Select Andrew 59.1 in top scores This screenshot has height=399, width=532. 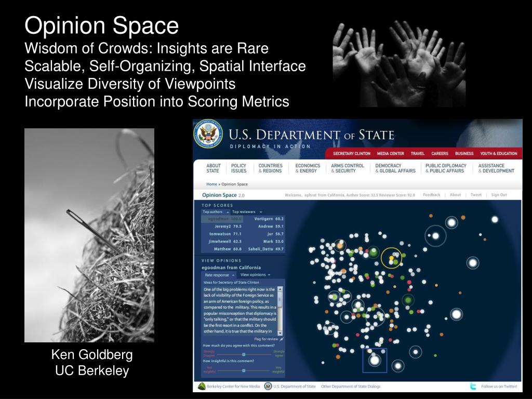point(271,227)
